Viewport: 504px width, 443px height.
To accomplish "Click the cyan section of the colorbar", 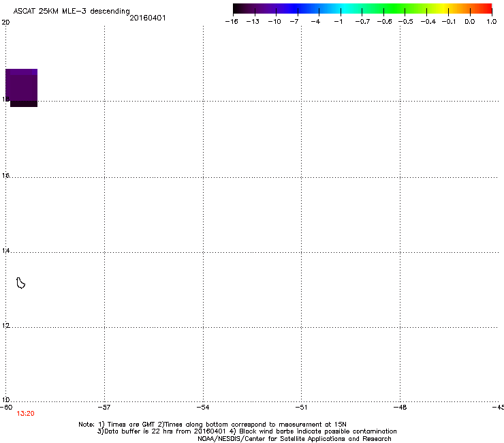I will pyautogui.click(x=344, y=9).
